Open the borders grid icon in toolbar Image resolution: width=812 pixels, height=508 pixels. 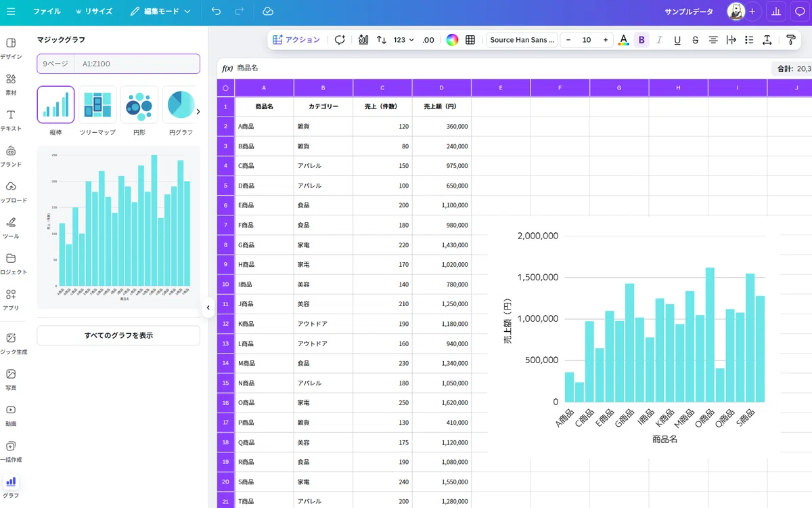(470, 40)
